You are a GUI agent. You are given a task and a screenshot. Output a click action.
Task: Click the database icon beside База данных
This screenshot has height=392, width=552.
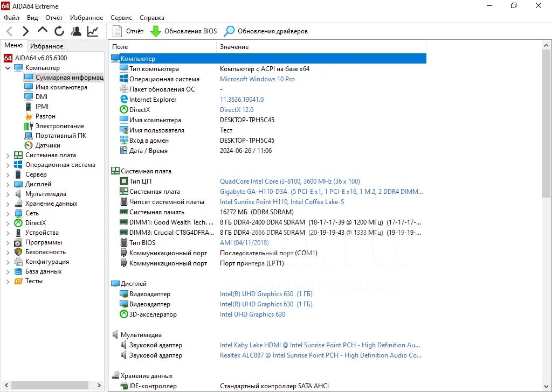tap(18, 271)
